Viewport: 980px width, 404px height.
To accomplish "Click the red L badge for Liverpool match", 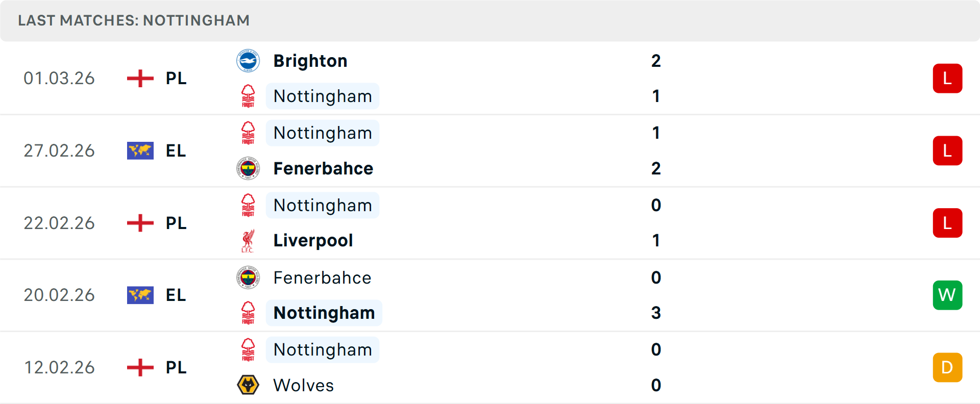I will click(x=947, y=223).
